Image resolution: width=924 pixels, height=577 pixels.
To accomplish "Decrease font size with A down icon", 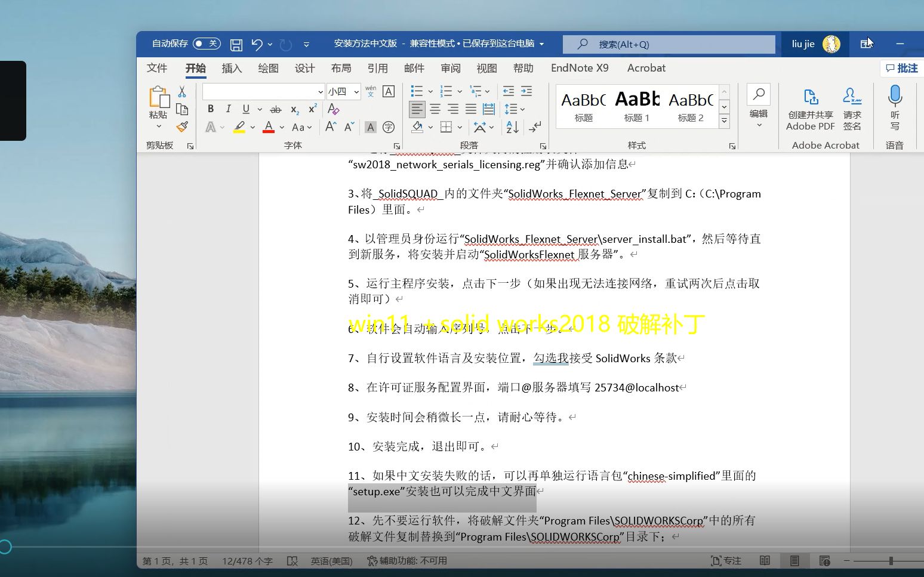I will tap(349, 126).
